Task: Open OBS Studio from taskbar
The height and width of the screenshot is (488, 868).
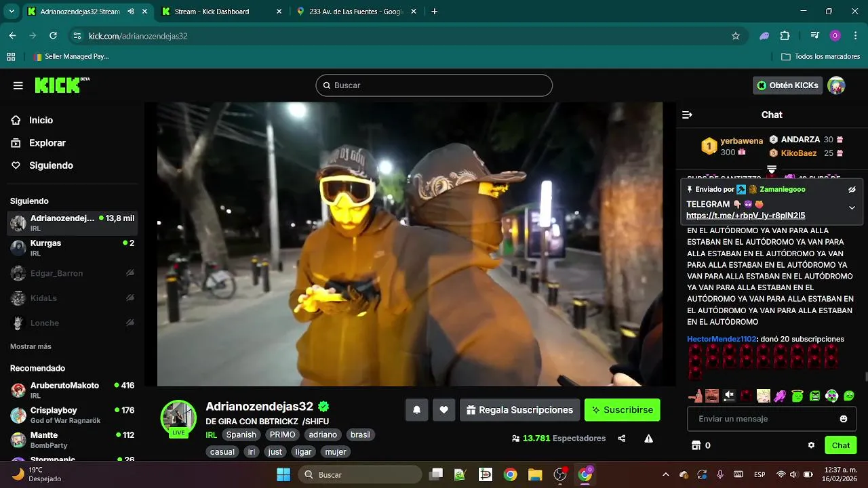Action: point(560,474)
